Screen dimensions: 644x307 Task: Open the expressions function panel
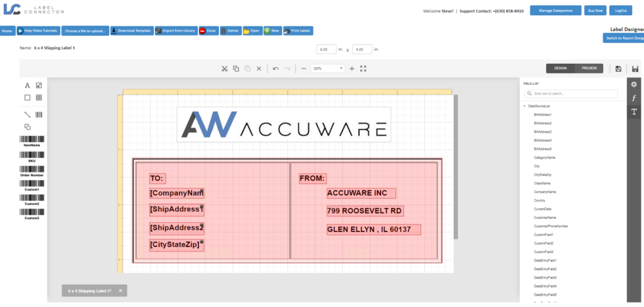[633, 98]
